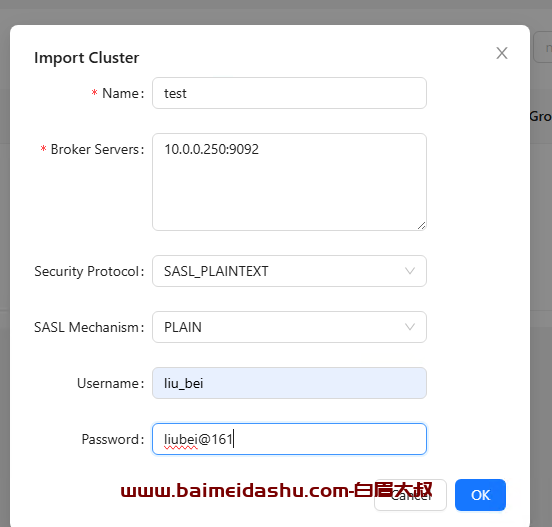
Task: Click the Name input field containing test
Action: click(x=289, y=93)
